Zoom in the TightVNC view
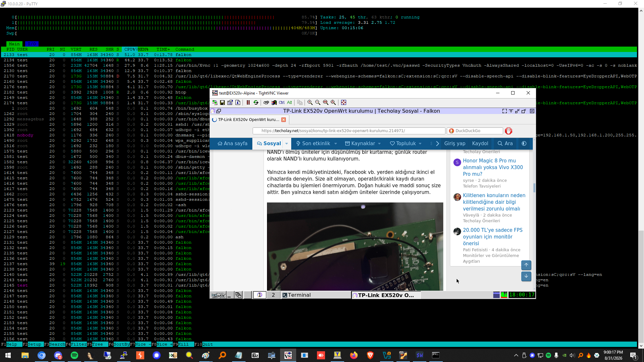Viewport: 644px width, 362px height. coord(310,103)
